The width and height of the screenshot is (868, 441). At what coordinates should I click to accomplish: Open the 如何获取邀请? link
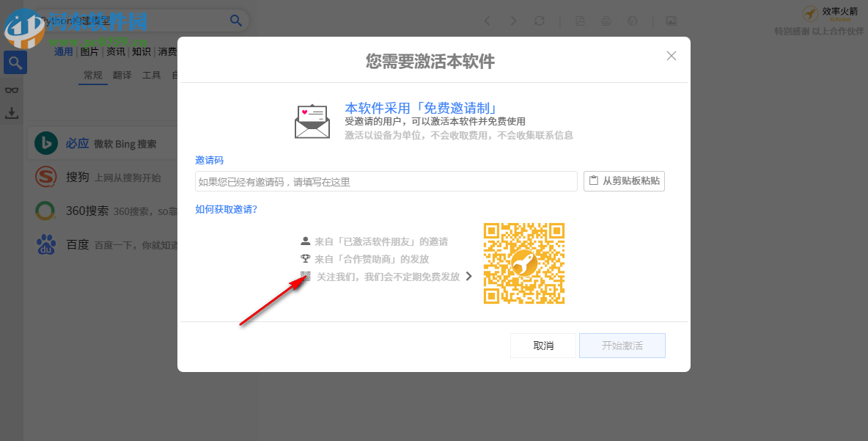(227, 209)
